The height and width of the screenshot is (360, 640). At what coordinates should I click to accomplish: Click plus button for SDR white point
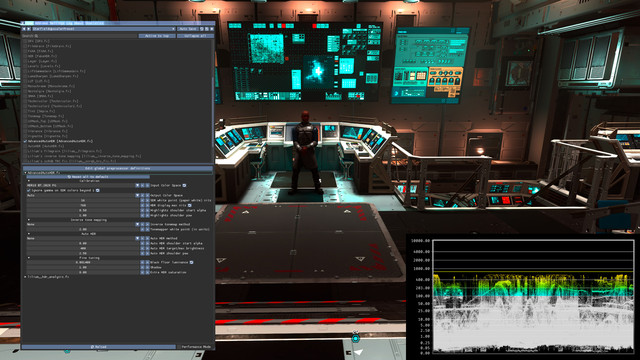(x=148, y=200)
